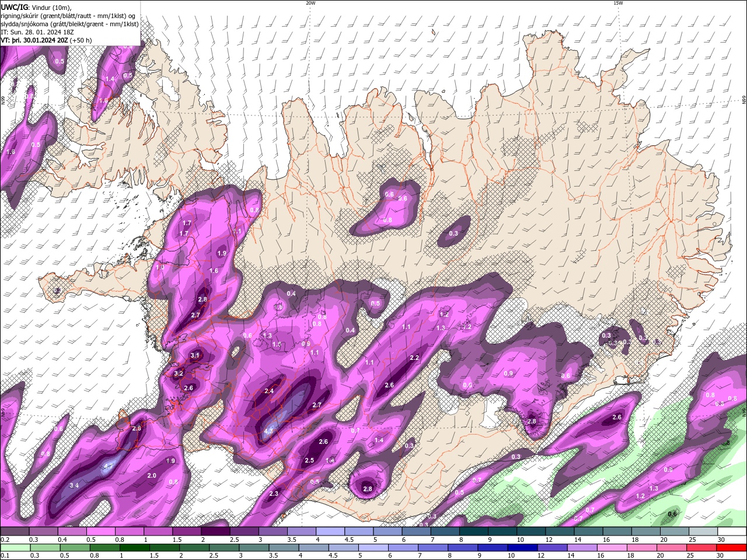Click the valid time 'VT: þri. 30.01.2024 20Z (+50 h)'
Viewport: 747px width, 560px height.
pyautogui.click(x=47, y=40)
